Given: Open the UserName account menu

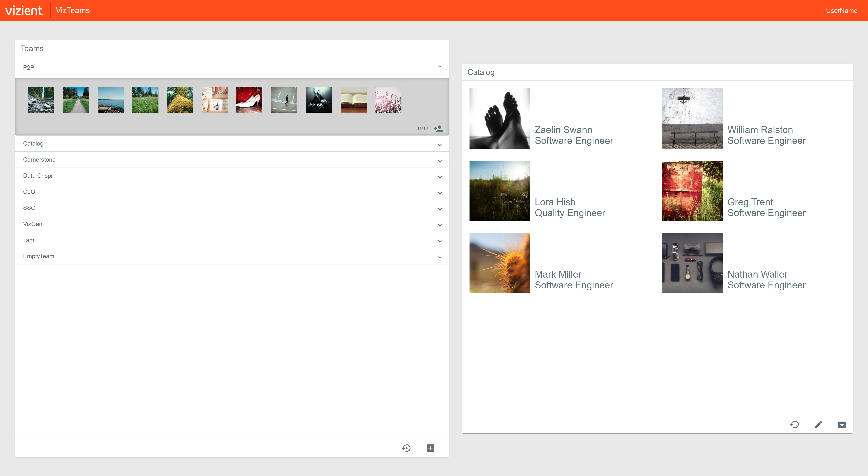Looking at the screenshot, I should (x=841, y=11).
